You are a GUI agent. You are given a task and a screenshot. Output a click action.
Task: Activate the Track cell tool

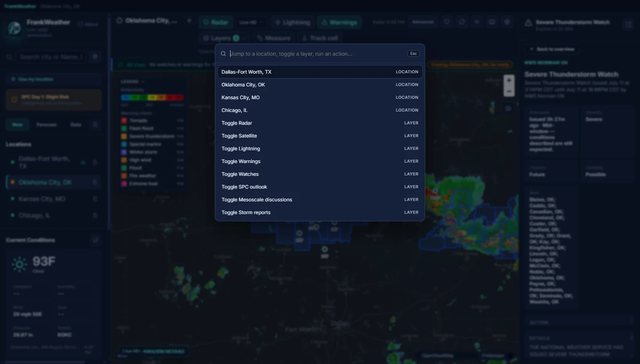tap(320, 38)
